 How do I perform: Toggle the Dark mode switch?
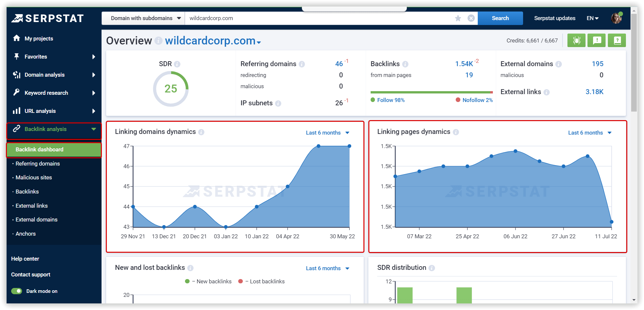click(16, 291)
